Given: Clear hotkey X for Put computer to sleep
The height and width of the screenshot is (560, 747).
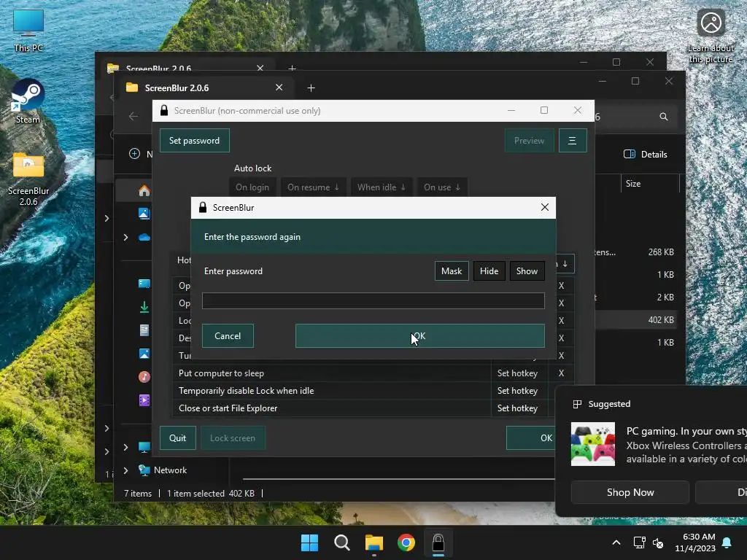Looking at the screenshot, I should 561,373.
